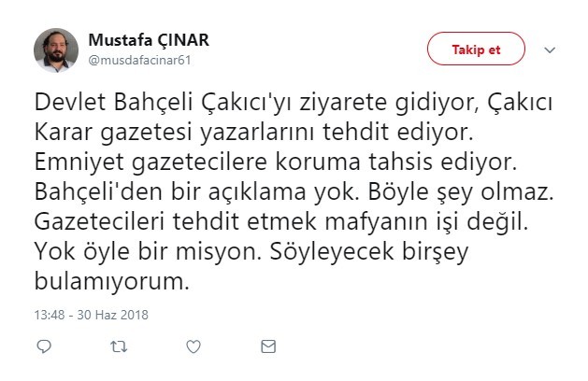Click the reply speech bubble icon

43,347
